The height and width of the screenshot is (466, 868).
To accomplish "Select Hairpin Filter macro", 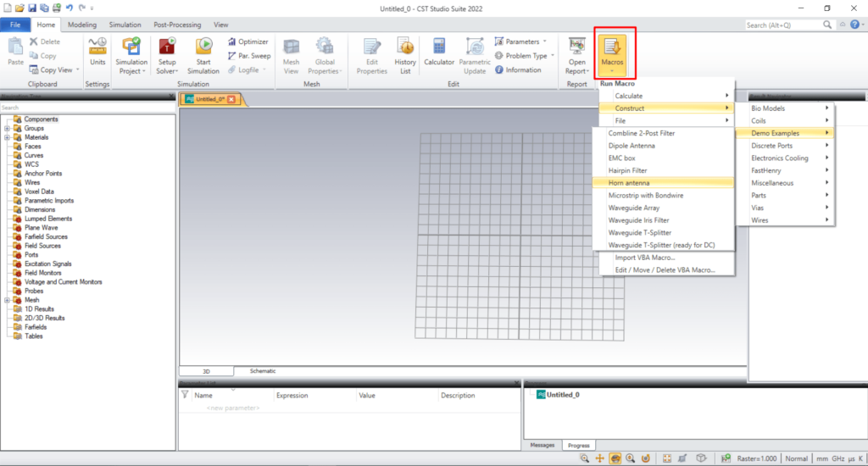I will 663,170.
